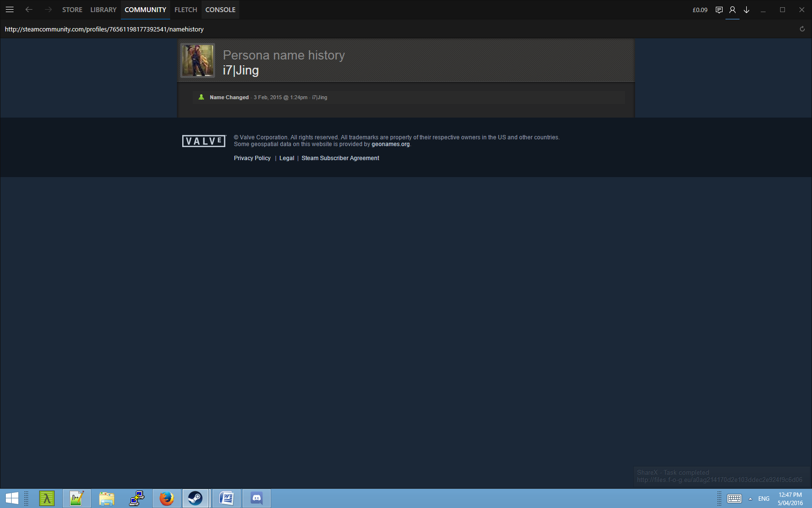Viewport: 812px width, 508px height.
Task: Visit the geonames.org link
Action: pyautogui.click(x=390, y=144)
